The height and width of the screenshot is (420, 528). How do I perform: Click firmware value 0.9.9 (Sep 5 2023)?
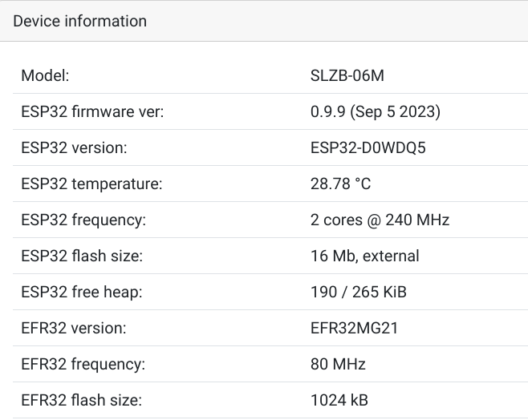point(376,111)
